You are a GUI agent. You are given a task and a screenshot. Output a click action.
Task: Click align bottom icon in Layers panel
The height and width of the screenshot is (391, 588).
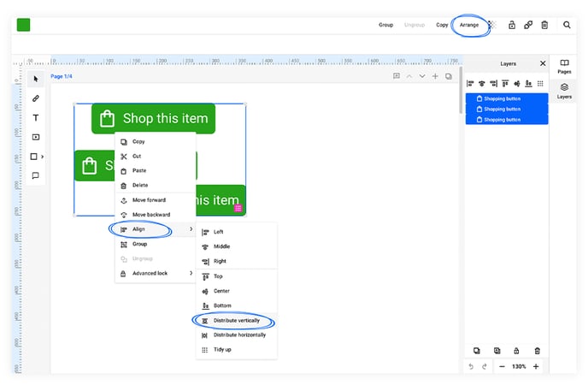click(528, 83)
